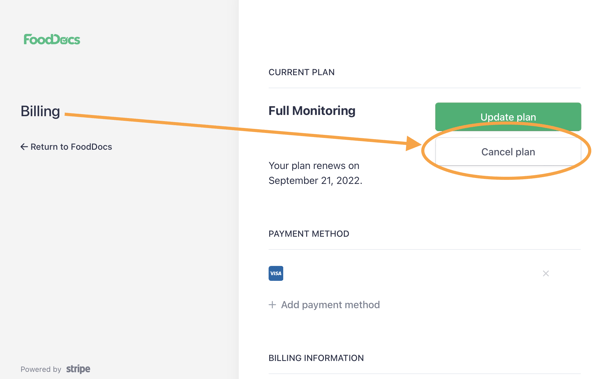Click the PAYMENT METHOD section heading
Viewport: 600px width, 379px height.
coord(308,234)
